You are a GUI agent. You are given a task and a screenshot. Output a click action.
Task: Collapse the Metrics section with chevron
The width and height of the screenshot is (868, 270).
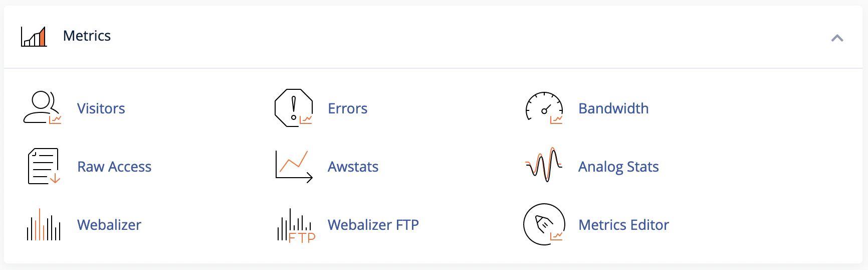click(x=837, y=38)
